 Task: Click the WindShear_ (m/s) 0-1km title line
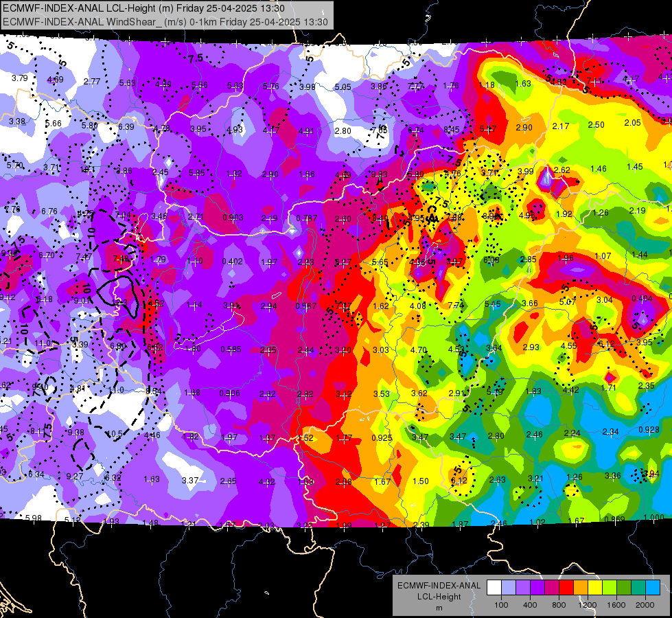tap(165, 22)
